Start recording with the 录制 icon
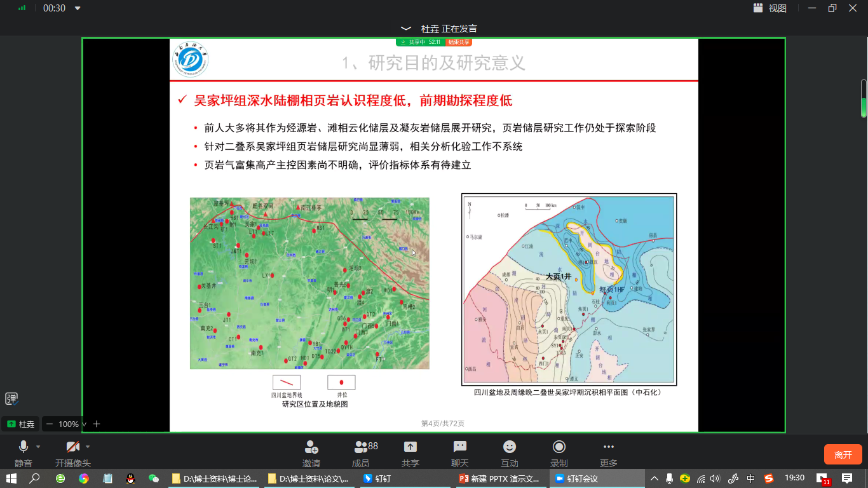Viewport: 868px width, 488px height. click(x=559, y=448)
